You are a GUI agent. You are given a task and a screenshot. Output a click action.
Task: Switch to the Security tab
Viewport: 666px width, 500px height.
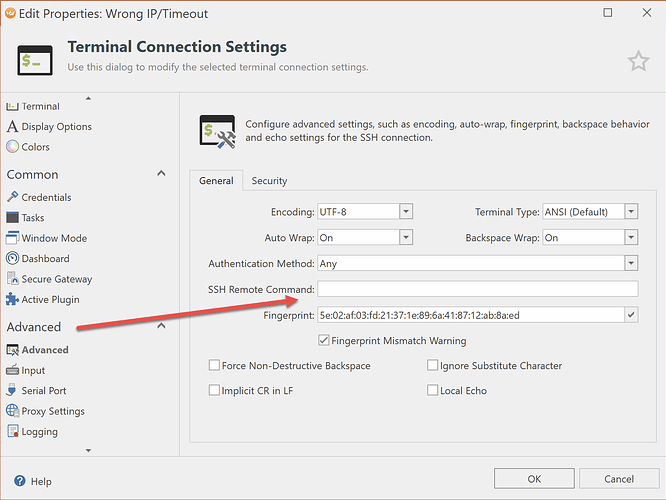point(269,181)
